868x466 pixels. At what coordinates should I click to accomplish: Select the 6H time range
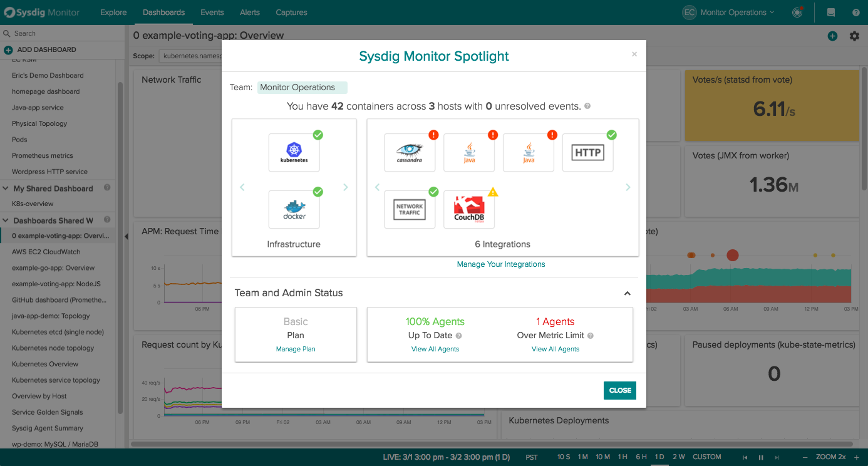point(641,457)
